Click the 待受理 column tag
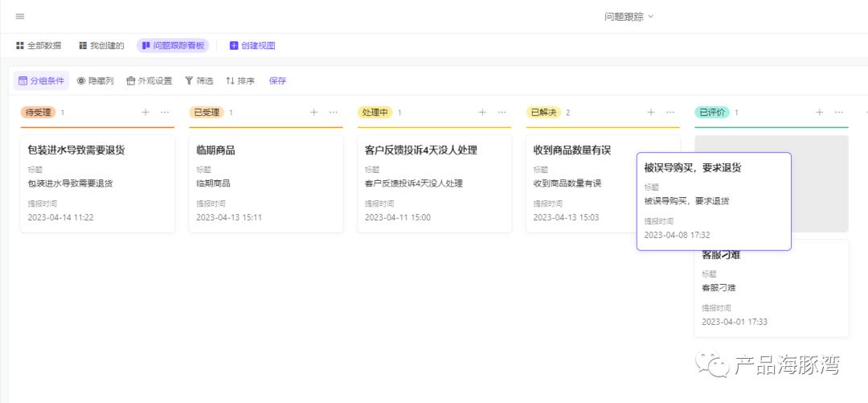Viewport: 868px width, 403px height. tap(39, 113)
